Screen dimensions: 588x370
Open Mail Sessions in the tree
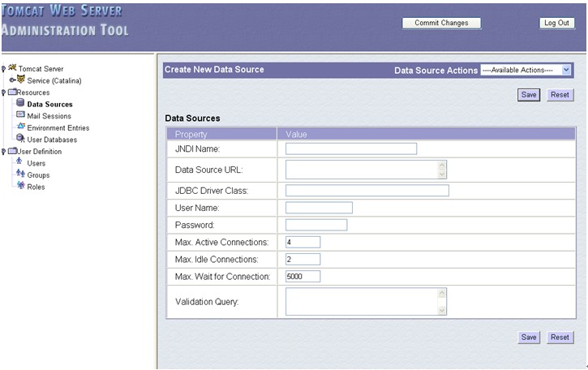pos(49,116)
